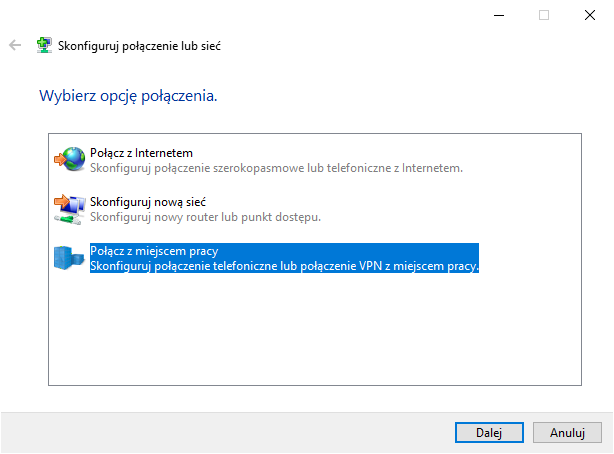
Task: Choose the Połącz z Internetem option
Action: pyautogui.click(x=141, y=153)
